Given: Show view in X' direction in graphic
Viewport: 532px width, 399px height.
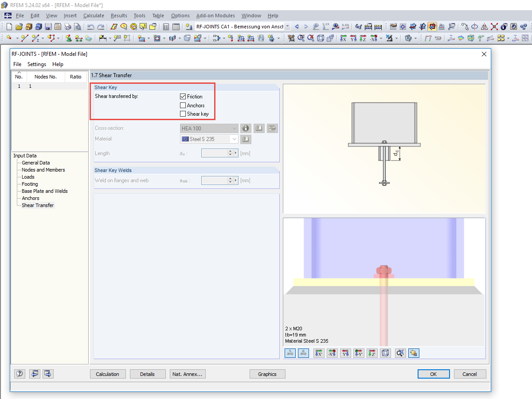Looking at the screenshot, I should coord(318,353).
